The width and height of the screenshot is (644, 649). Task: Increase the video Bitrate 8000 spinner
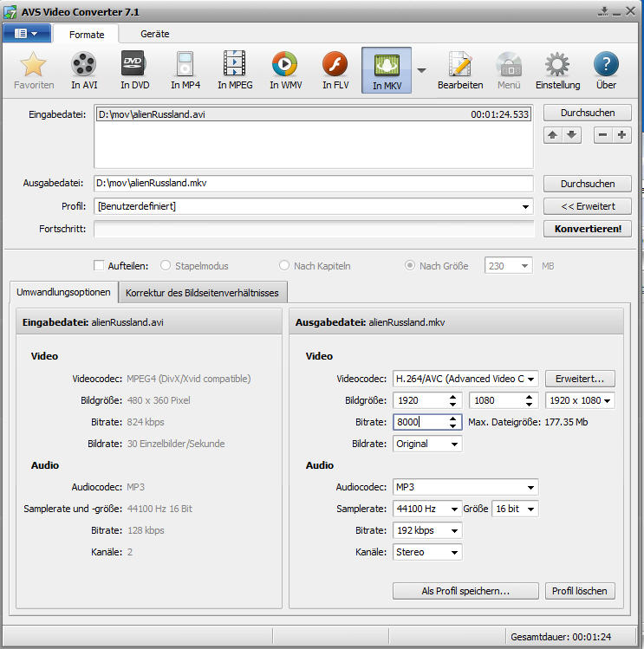pyautogui.click(x=452, y=418)
